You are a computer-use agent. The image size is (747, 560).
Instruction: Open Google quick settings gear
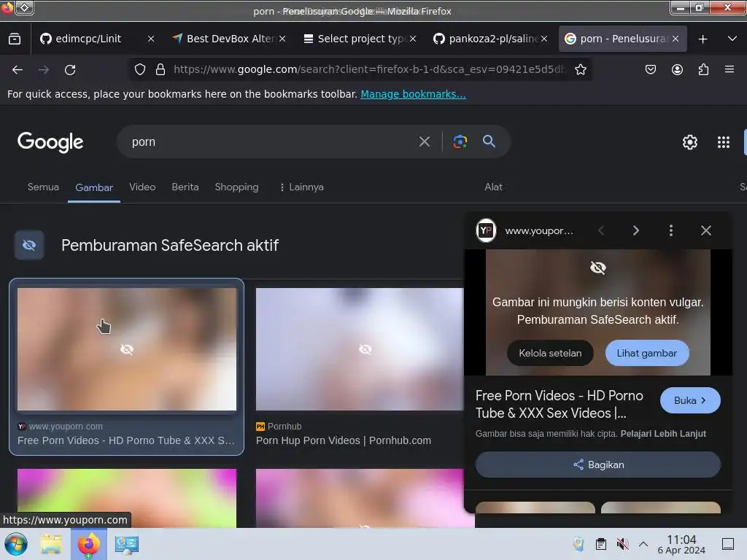tap(690, 142)
